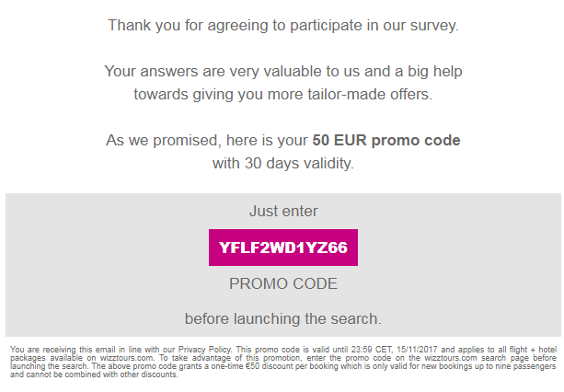Click 'As we promised, here is your' text
This screenshot has width=564, height=392.
[207, 140]
